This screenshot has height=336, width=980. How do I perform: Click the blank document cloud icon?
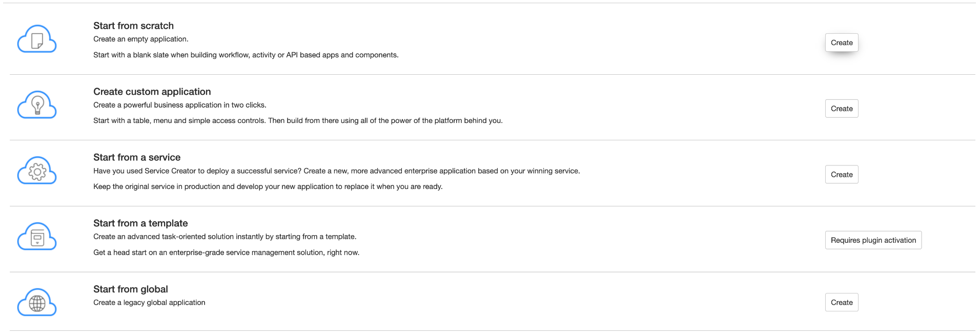[37, 39]
